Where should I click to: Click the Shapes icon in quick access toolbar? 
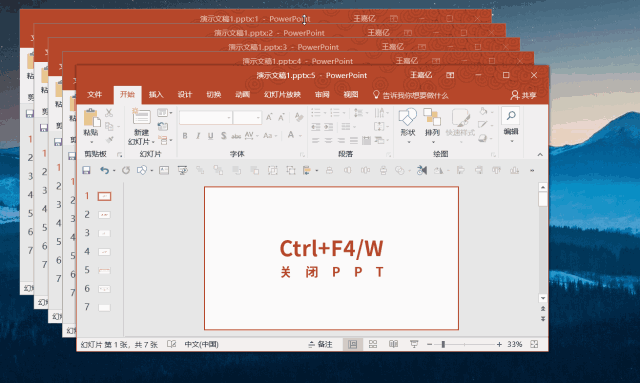142,170
